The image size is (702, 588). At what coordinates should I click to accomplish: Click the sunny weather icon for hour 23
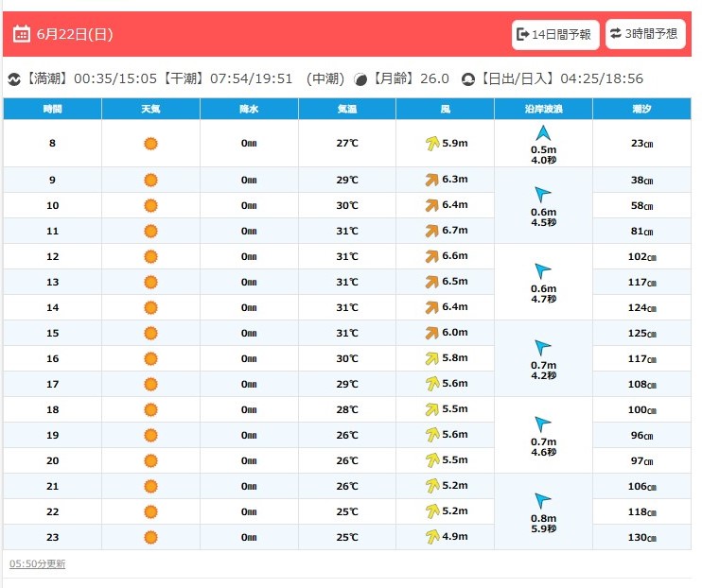click(150, 538)
